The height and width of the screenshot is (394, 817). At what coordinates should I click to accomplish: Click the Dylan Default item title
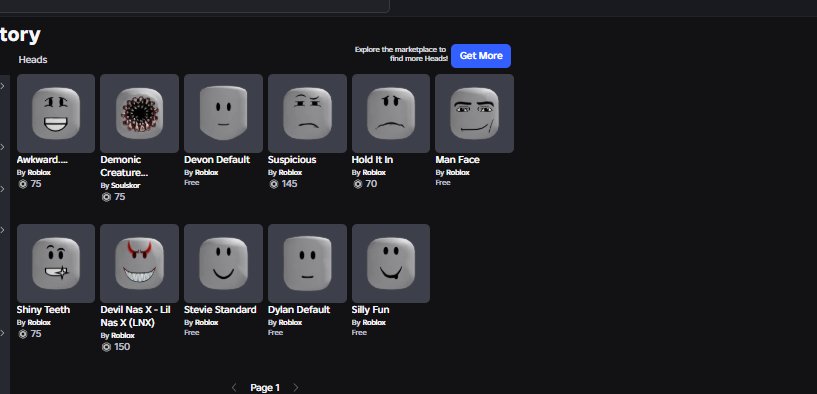(x=299, y=310)
